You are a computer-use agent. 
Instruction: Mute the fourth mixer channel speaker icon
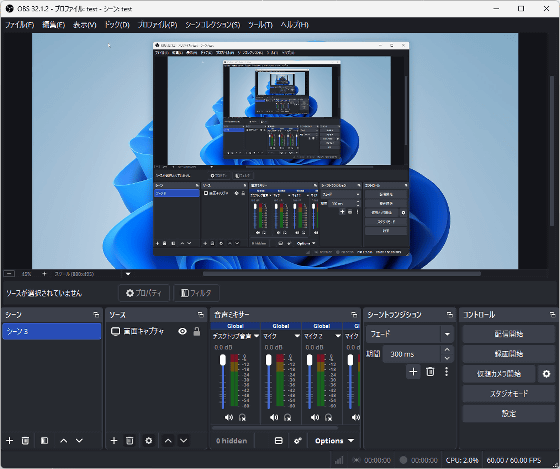tap(356, 417)
